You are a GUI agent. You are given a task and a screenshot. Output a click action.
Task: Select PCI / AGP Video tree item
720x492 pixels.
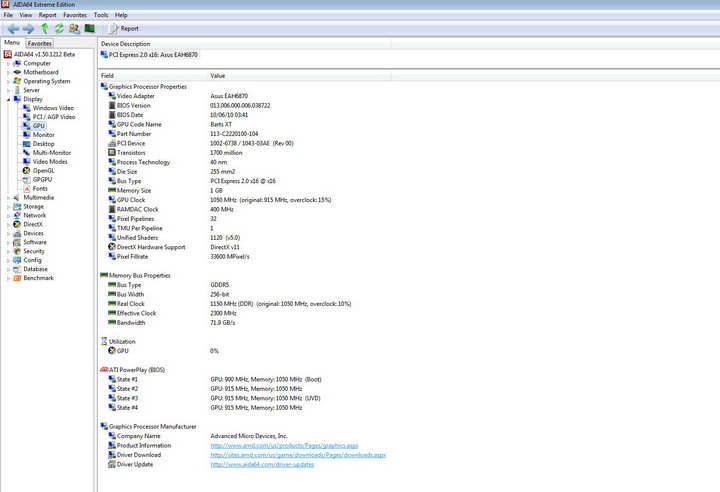tap(54, 117)
